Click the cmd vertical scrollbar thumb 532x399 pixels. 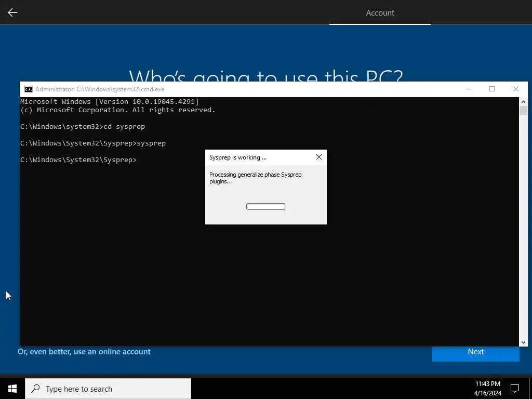click(523, 111)
